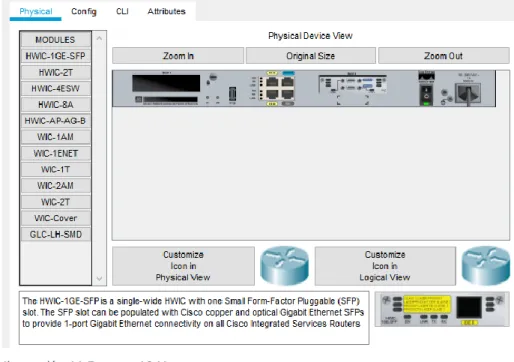Click the Zoom In button
Screen dimensions: 514x362
coord(178,56)
